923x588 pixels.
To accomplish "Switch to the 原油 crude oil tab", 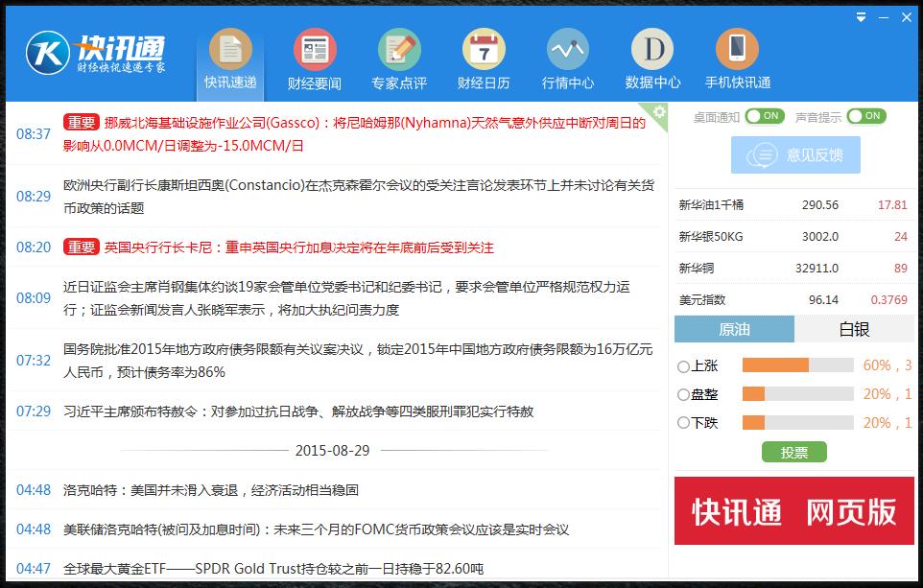I will [734, 329].
